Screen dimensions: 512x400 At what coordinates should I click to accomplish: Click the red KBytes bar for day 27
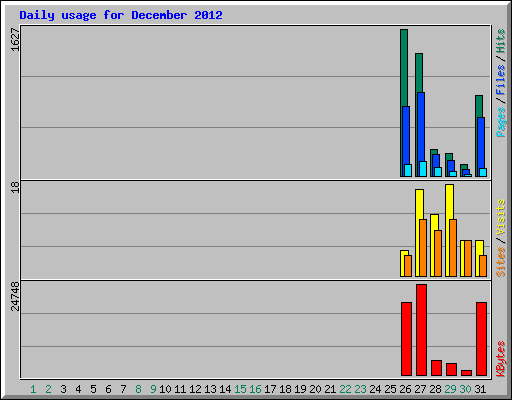[x=421, y=330]
